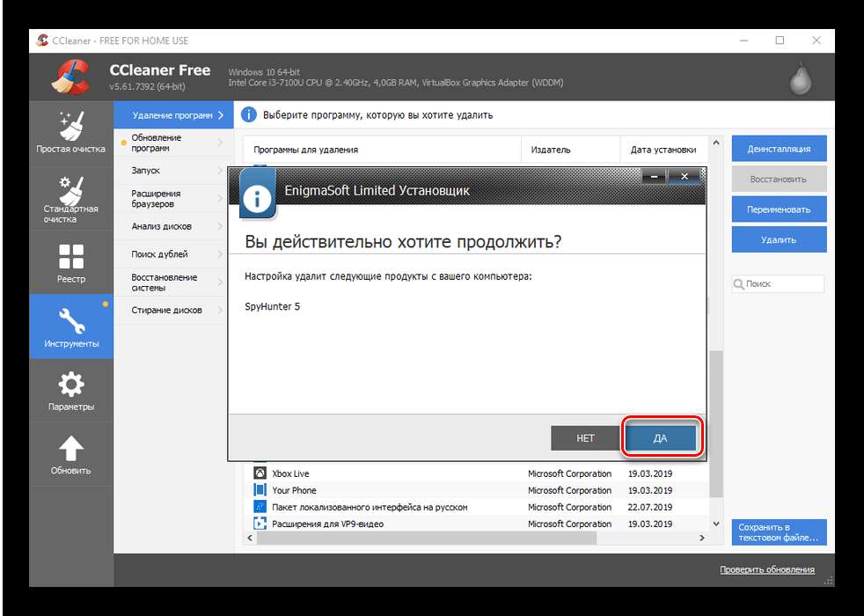Click the Восстановить button
Screen dimensions: 864x616
780,179
